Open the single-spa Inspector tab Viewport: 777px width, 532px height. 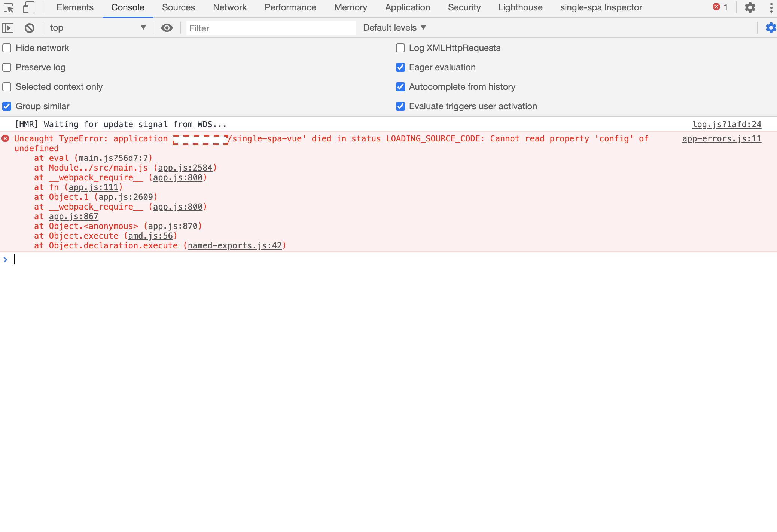pyautogui.click(x=601, y=7)
